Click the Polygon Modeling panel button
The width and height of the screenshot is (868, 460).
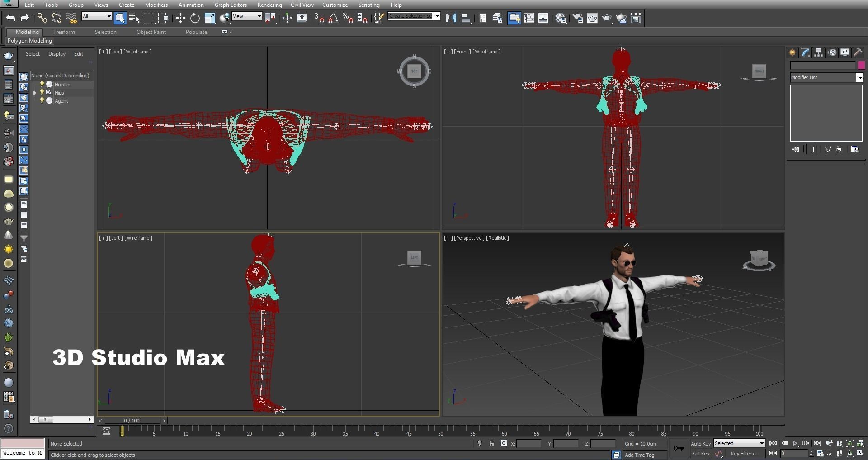(30, 41)
